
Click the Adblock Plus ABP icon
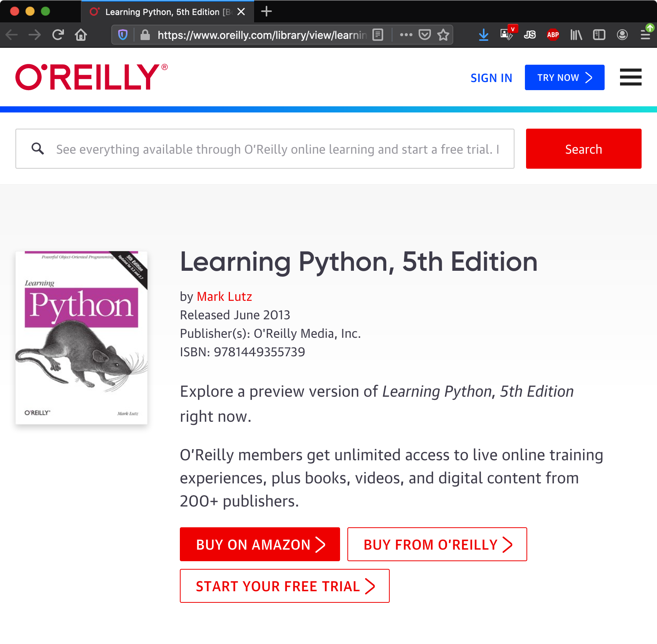click(553, 35)
